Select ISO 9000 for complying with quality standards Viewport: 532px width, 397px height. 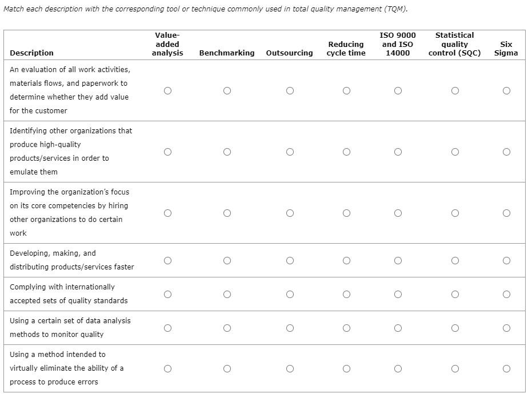tap(398, 294)
